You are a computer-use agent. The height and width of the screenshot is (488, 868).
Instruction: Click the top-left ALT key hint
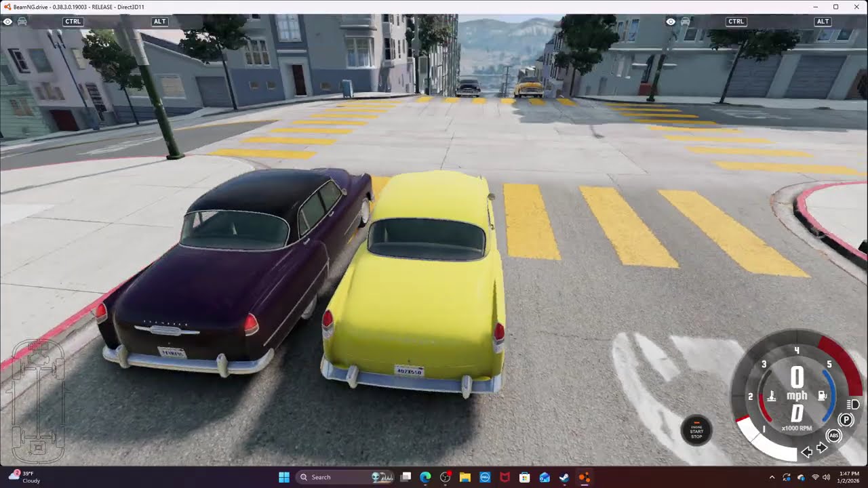160,22
